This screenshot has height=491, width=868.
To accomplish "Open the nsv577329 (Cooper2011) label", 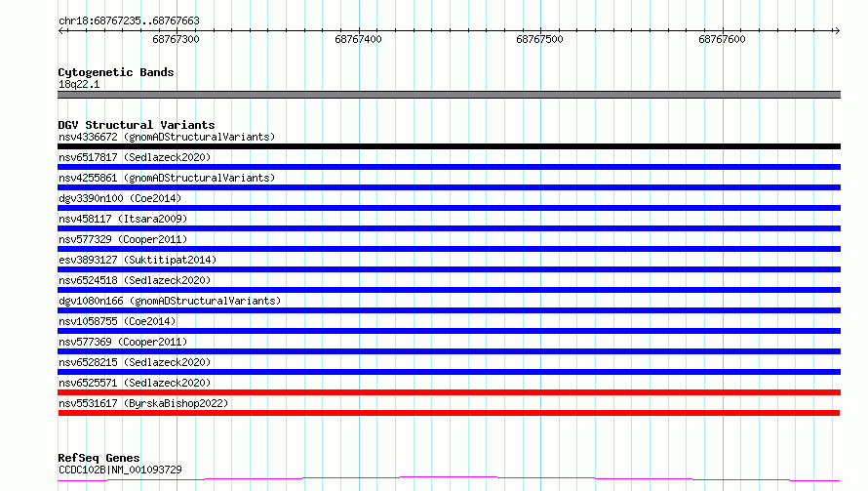I will pyautogui.click(x=123, y=239).
